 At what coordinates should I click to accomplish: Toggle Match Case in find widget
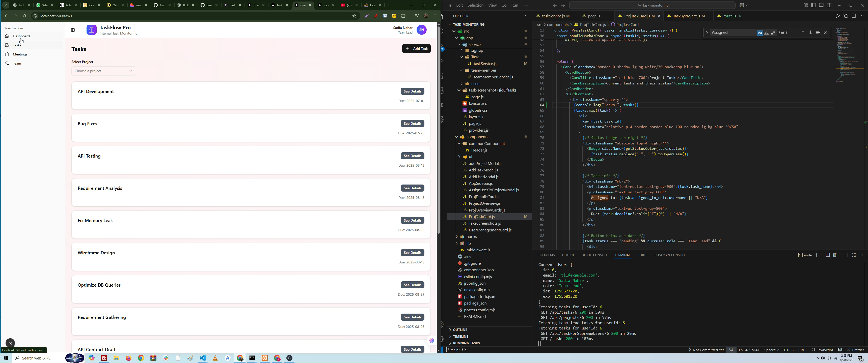tap(759, 33)
